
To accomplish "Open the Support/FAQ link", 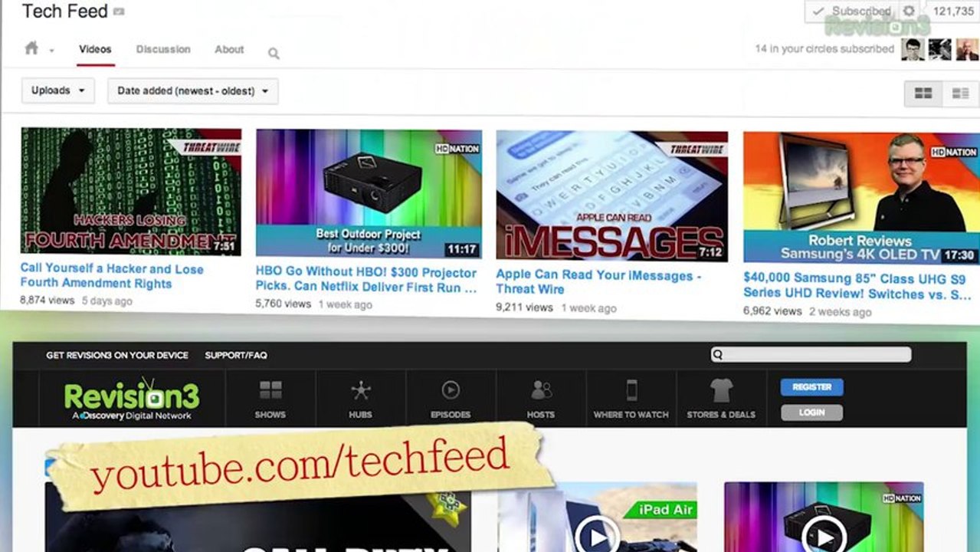I will 236,355.
